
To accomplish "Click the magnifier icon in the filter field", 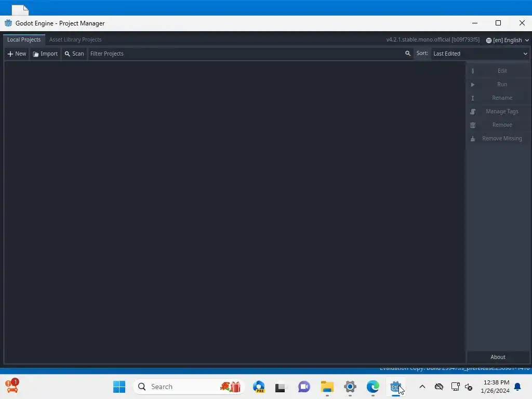I will (407, 54).
